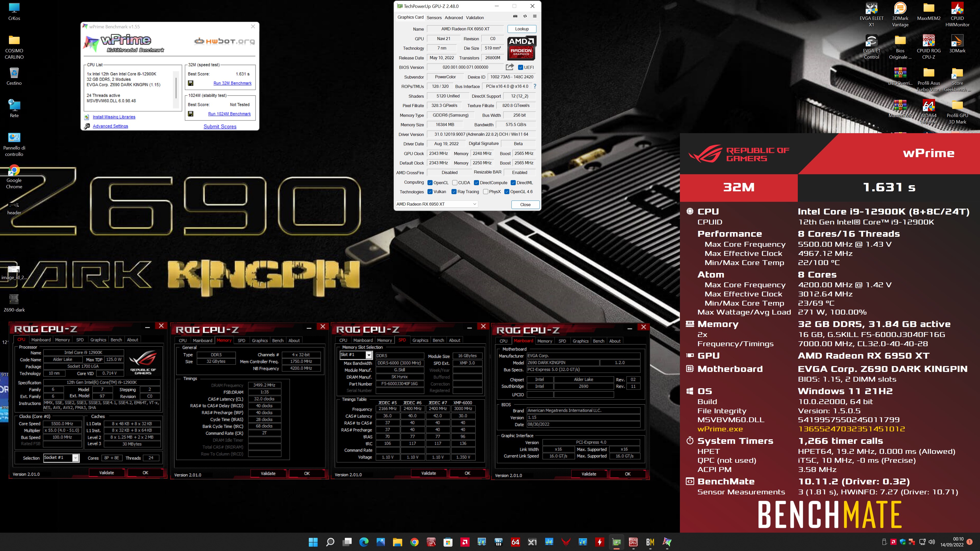
Task: Open GPU-Z hamburger menu icon
Action: pyautogui.click(x=534, y=16)
